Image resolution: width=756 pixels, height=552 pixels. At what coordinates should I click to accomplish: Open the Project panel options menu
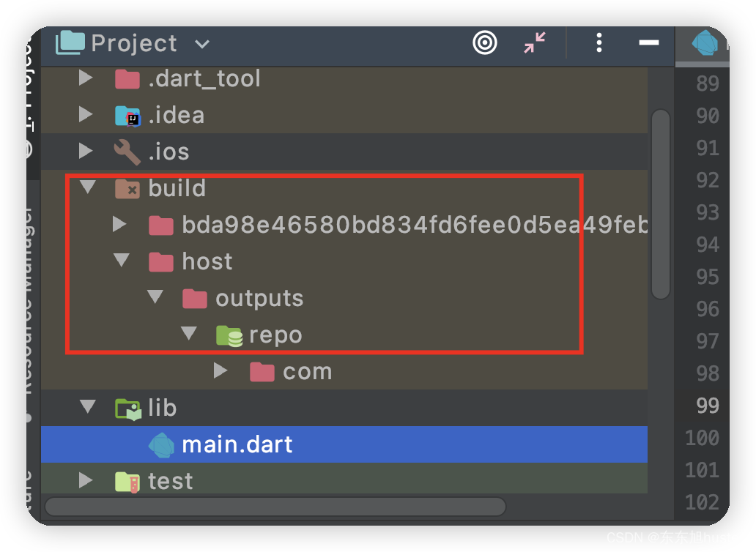point(598,43)
